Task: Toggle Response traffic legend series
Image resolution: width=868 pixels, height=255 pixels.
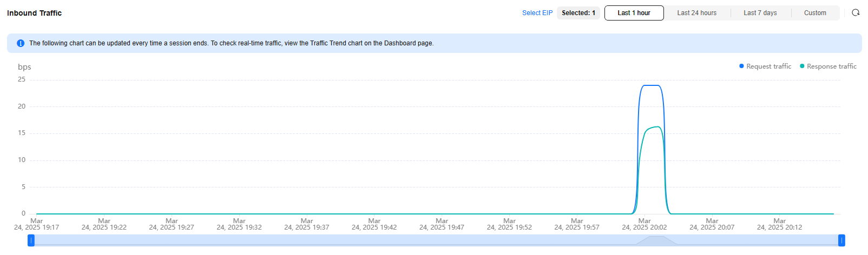Action: pos(828,66)
